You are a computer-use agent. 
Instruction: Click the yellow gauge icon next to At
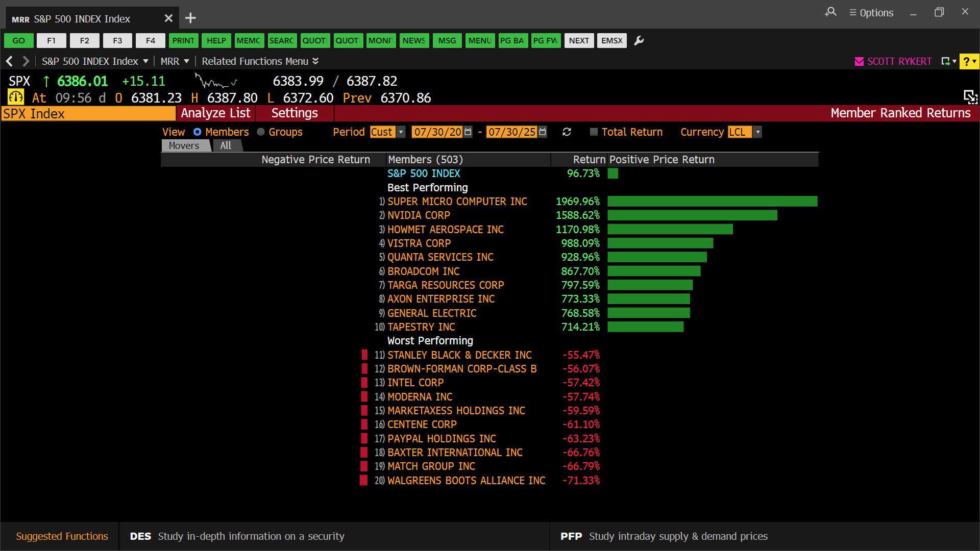(x=16, y=97)
